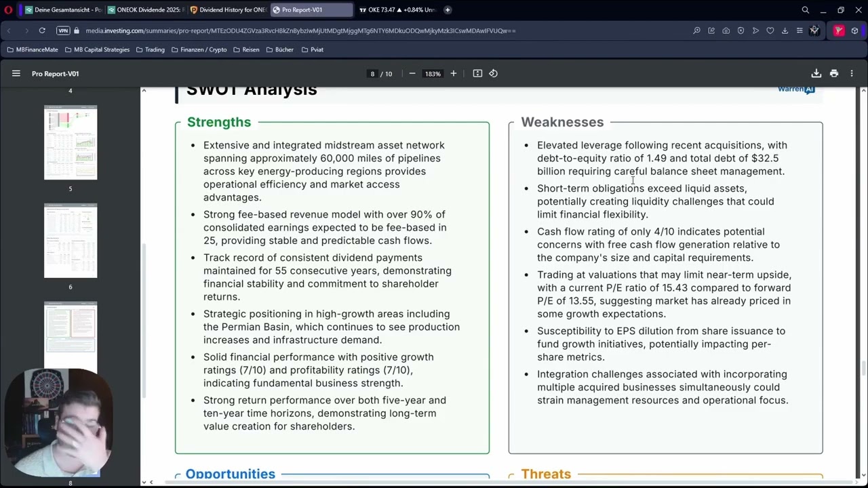The width and height of the screenshot is (868, 488).
Task: Print the PDF report
Action: 834,73
